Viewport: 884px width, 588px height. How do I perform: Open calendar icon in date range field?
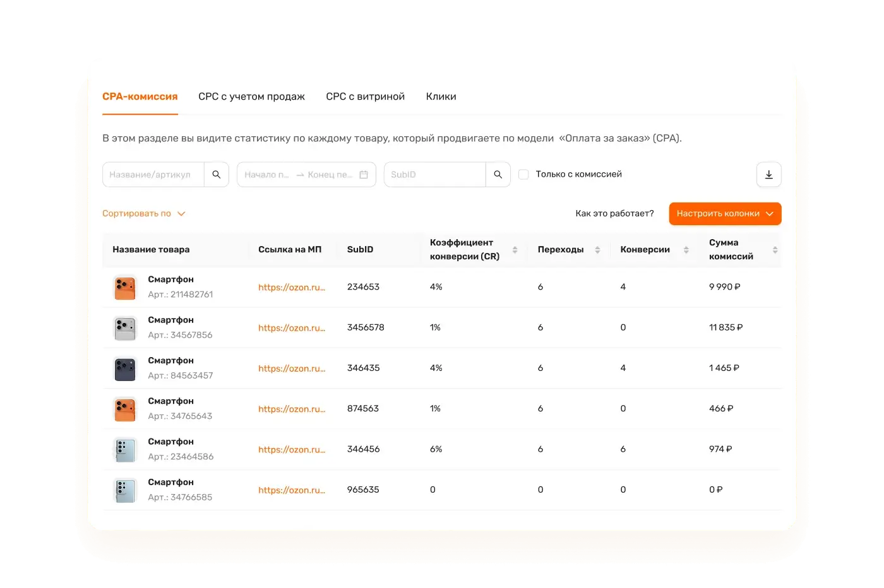pos(364,175)
